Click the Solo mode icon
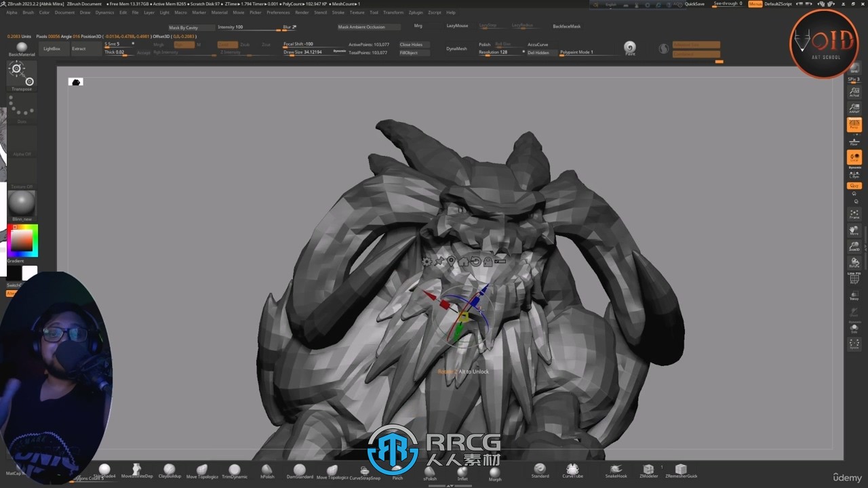The height and width of the screenshot is (488, 868). (854, 328)
